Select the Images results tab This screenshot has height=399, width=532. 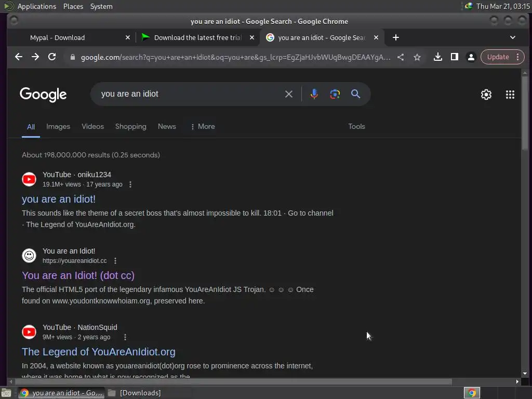click(58, 127)
